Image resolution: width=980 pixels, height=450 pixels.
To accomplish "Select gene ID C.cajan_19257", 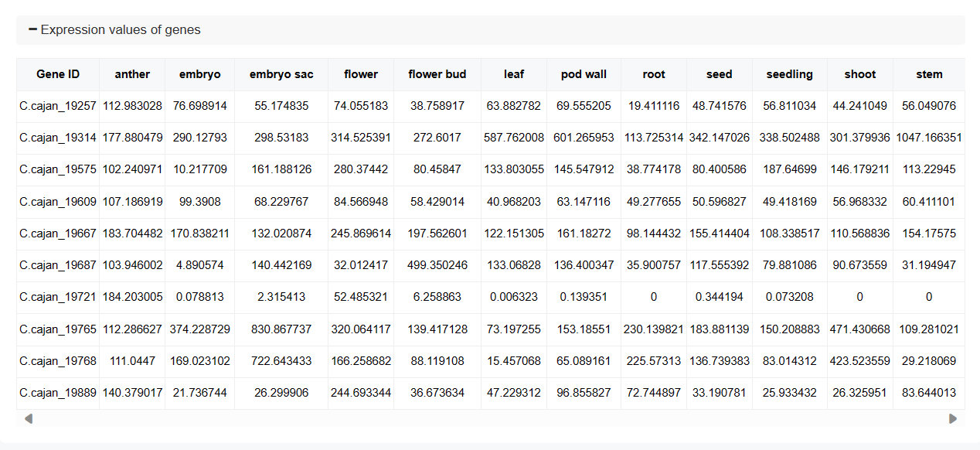I will coord(58,106).
